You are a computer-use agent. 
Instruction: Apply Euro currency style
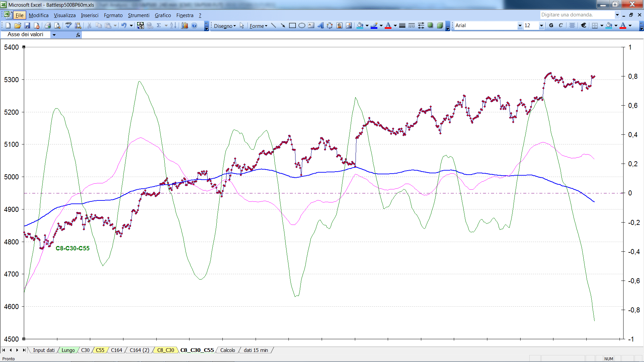584,25
